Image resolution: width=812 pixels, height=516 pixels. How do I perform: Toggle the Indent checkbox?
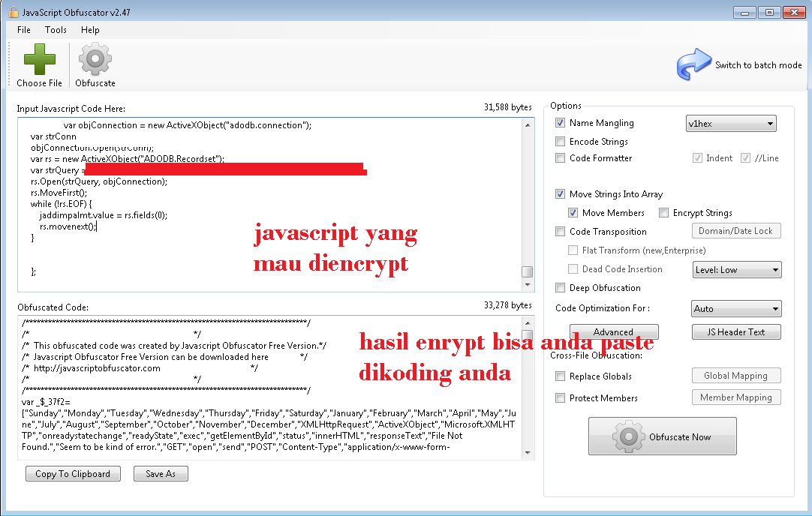[697, 157]
